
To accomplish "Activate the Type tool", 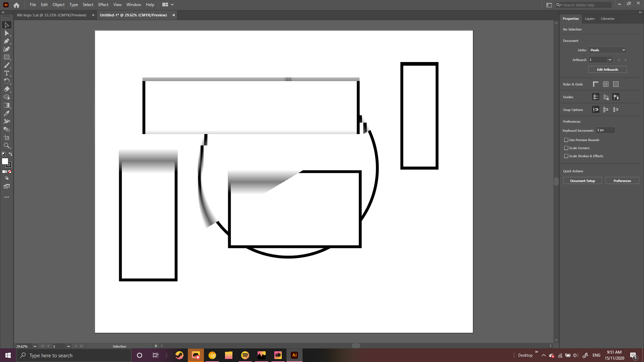I will click(7, 73).
